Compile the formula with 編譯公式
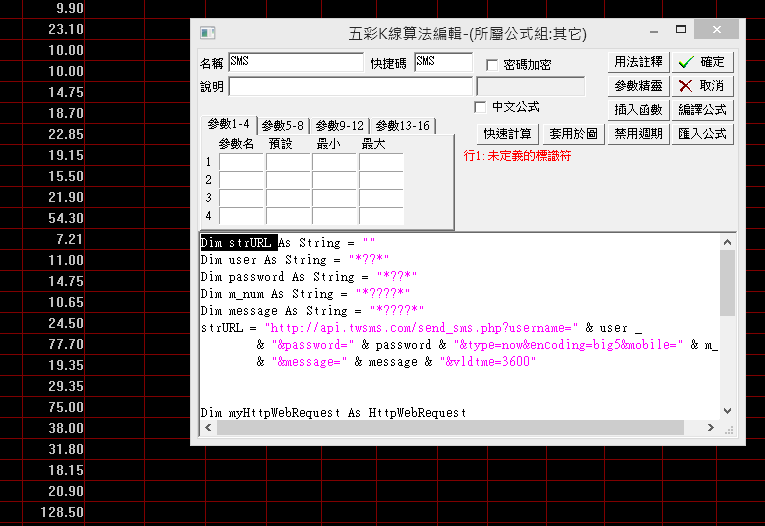Image resolution: width=765 pixels, height=526 pixels. pos(703,110)
